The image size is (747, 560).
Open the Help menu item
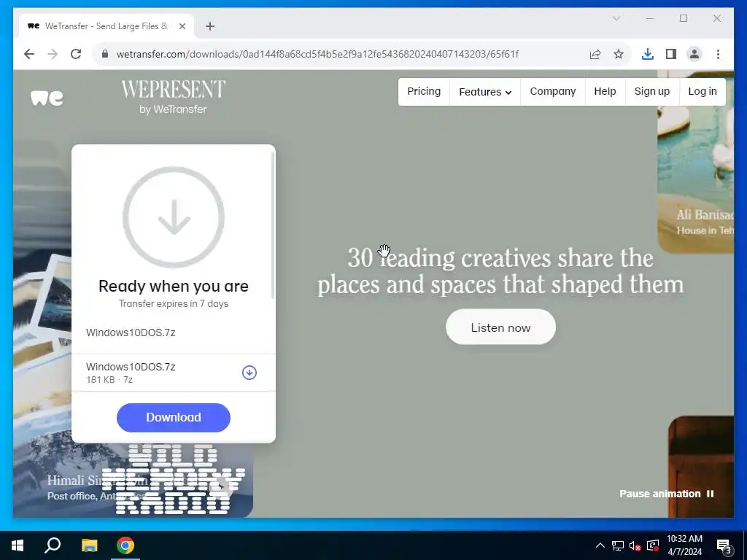coord(605,91)
